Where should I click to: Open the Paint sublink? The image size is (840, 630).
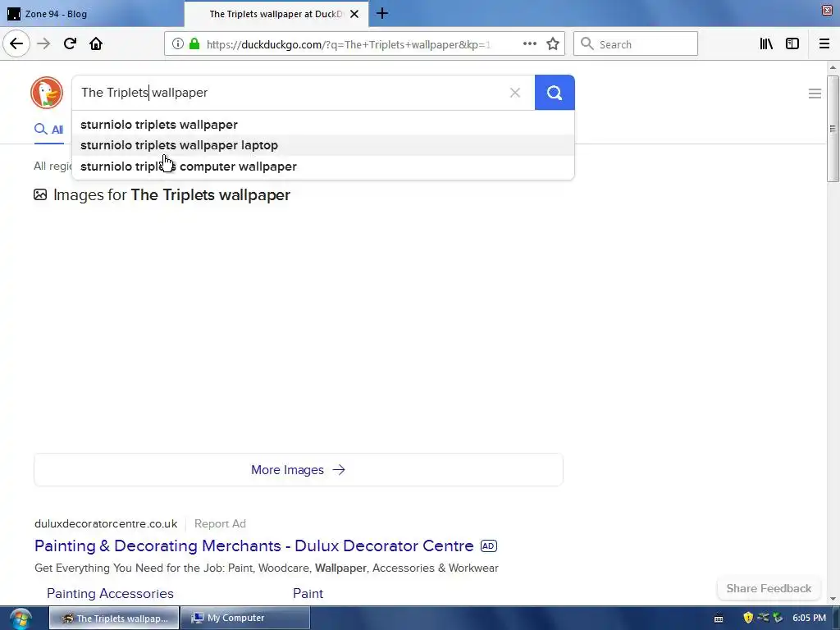(x=308, y=594)
